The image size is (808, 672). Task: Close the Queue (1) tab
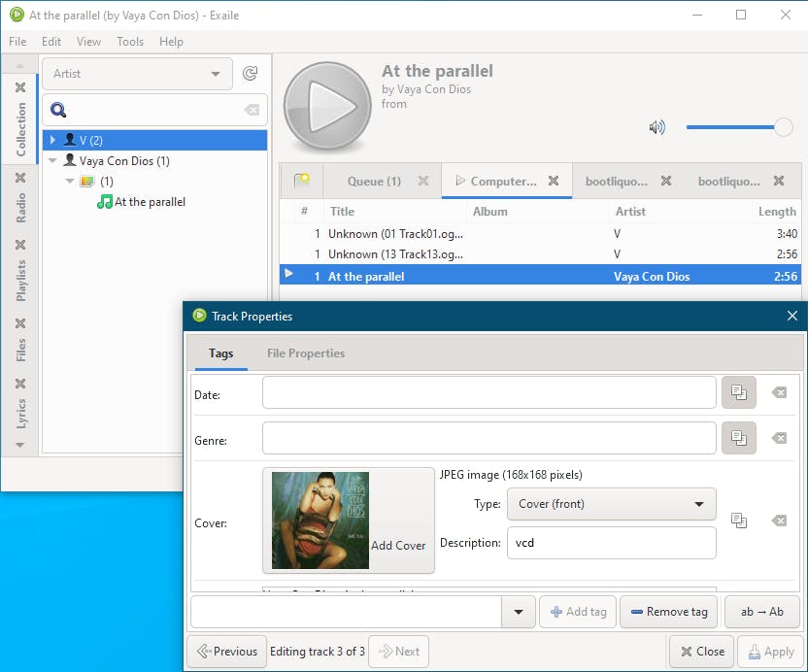click(423, 181)
